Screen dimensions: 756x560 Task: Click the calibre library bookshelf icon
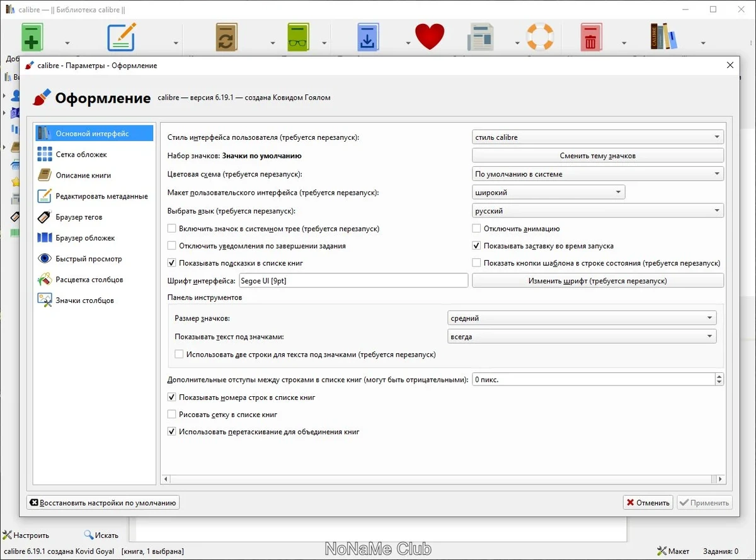pos(663,38)
